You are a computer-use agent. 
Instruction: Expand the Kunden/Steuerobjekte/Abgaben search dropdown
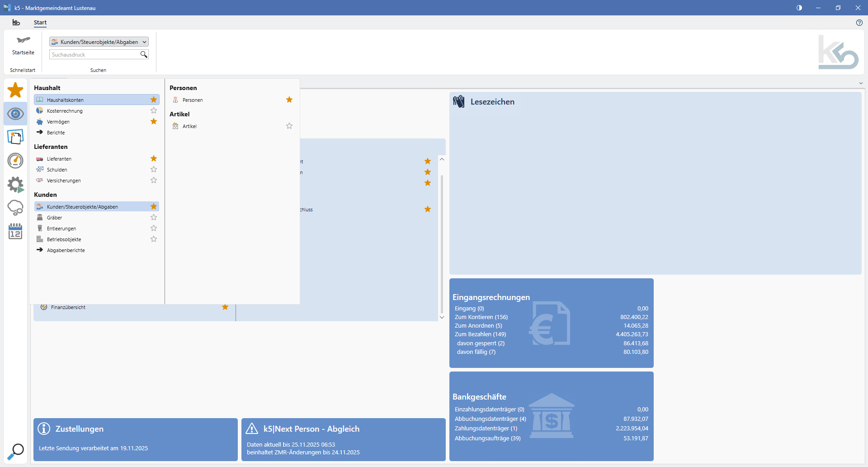144,42
